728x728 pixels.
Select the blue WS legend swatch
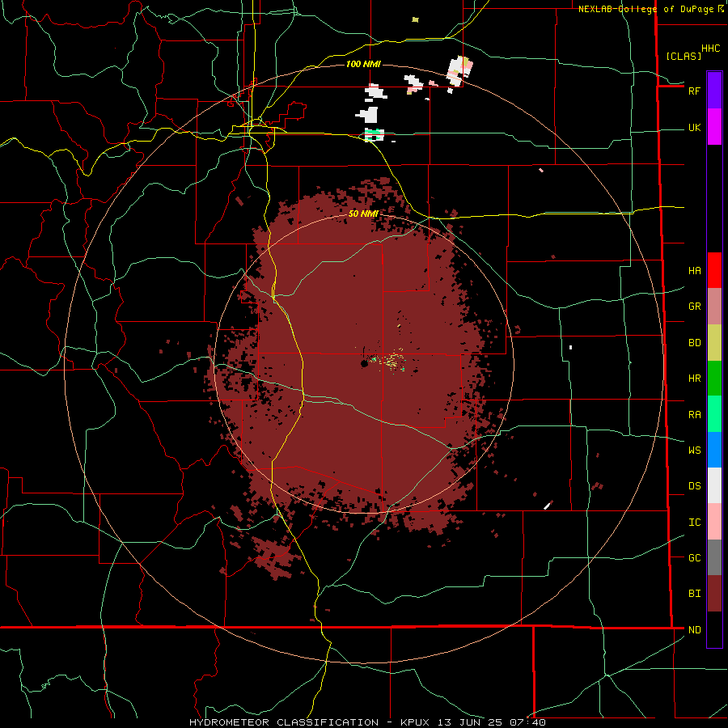(x=714, y=450)
